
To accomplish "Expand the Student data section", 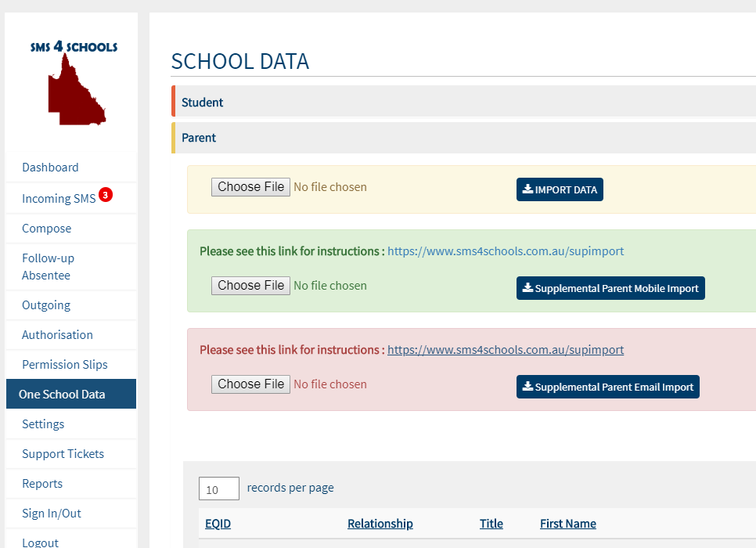I will pyautogui.click(x=202, y=102).
